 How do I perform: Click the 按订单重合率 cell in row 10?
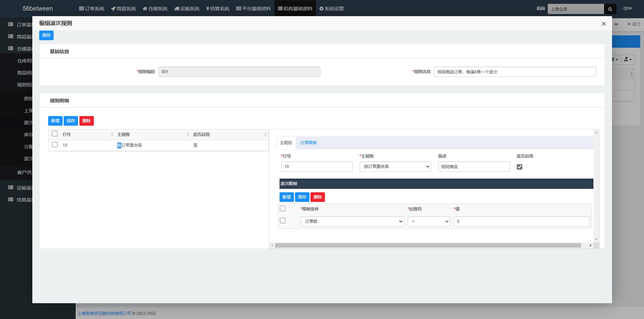(x=130, y=145)
